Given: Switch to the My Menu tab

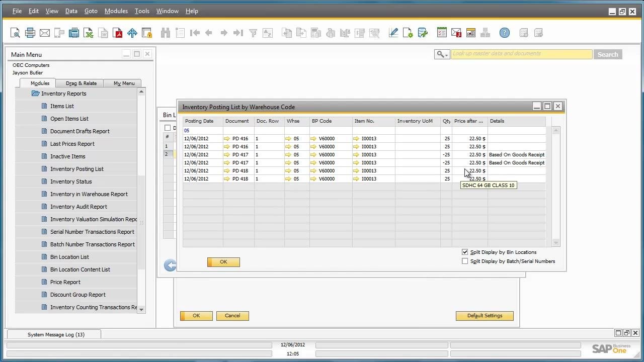Looking at the screenshot, I should (x=124, y=83).
